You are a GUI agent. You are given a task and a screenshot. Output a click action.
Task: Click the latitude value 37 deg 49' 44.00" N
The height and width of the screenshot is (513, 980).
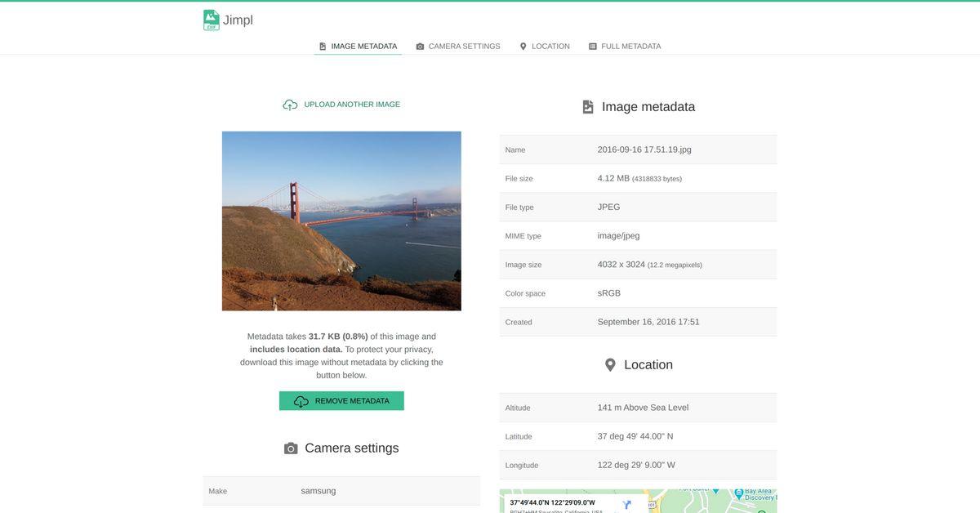[635, 436]
